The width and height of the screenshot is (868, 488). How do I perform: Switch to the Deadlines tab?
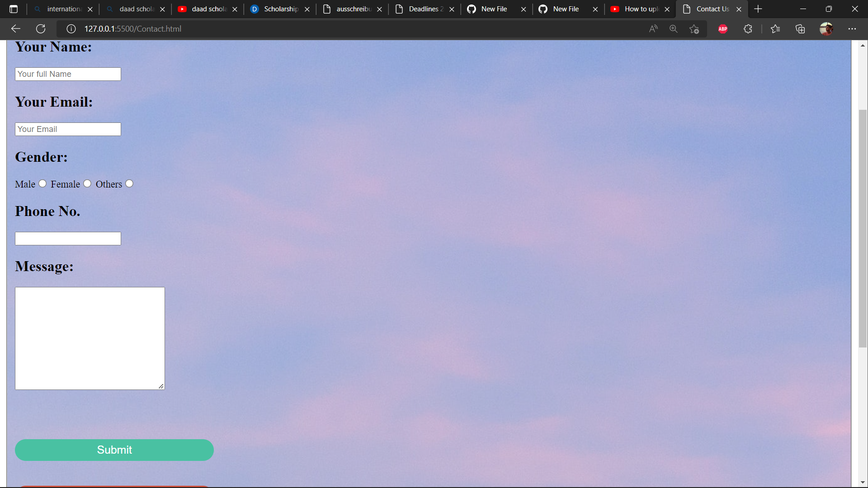(423, 9)
